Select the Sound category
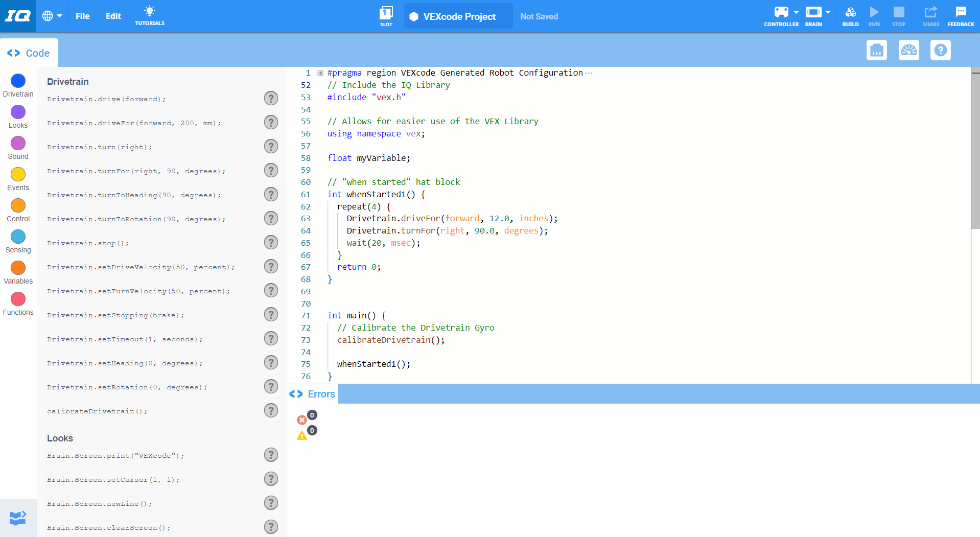 pos(18,148)
